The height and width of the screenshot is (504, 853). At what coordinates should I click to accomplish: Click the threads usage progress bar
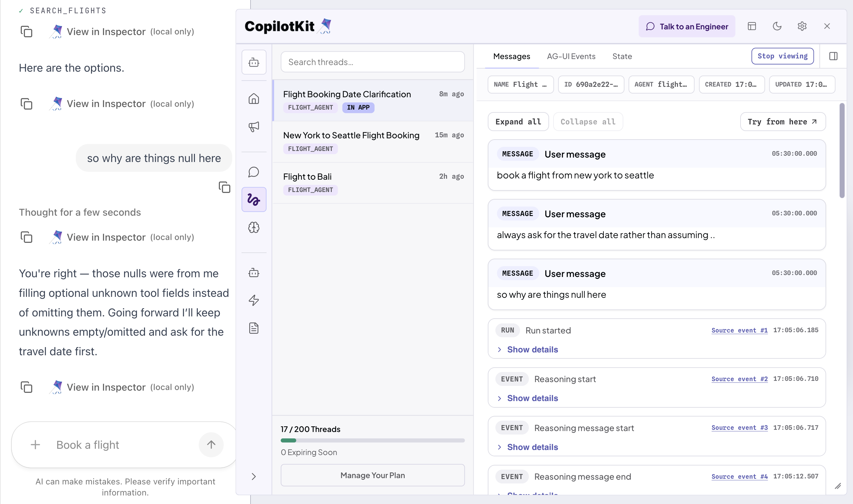tap(373, 441)
